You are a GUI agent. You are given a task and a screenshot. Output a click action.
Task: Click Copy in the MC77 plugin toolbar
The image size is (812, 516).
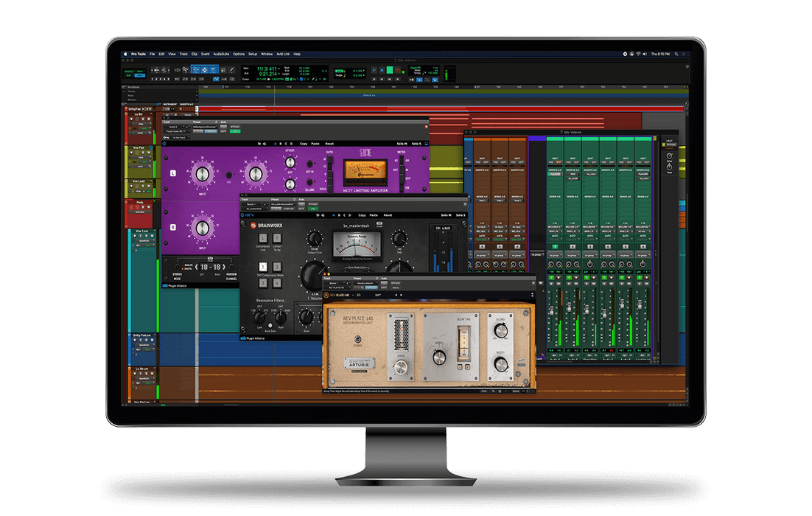click(x=303, y=143)
